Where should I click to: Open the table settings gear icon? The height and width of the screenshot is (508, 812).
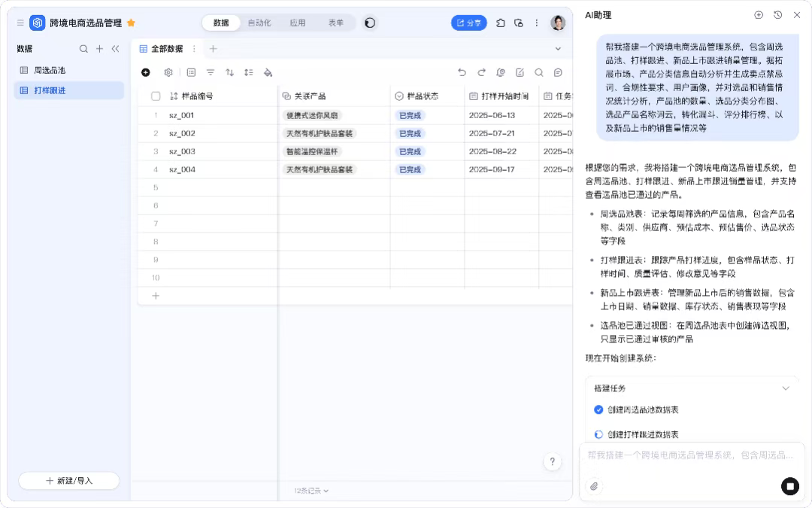168,72
